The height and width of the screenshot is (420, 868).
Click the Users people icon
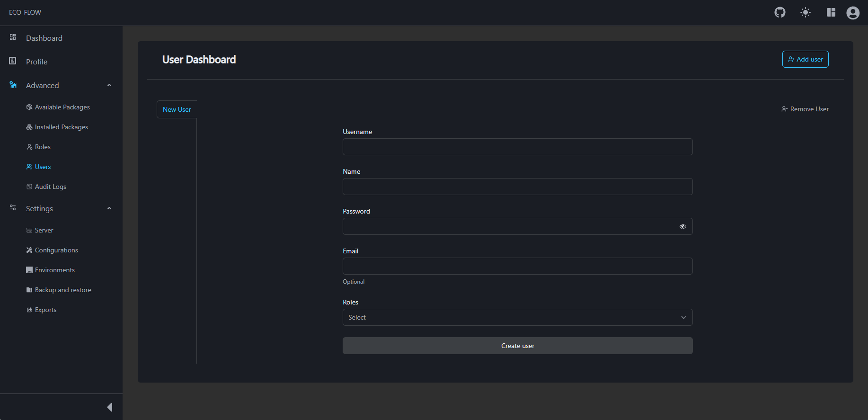[29, 167]
